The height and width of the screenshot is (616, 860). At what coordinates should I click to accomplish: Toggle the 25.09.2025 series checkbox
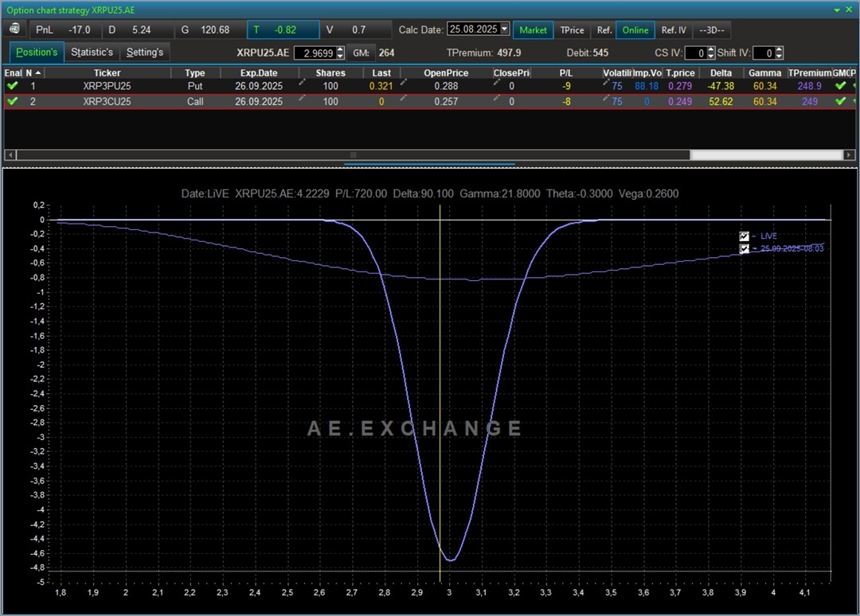click(745, 249)
